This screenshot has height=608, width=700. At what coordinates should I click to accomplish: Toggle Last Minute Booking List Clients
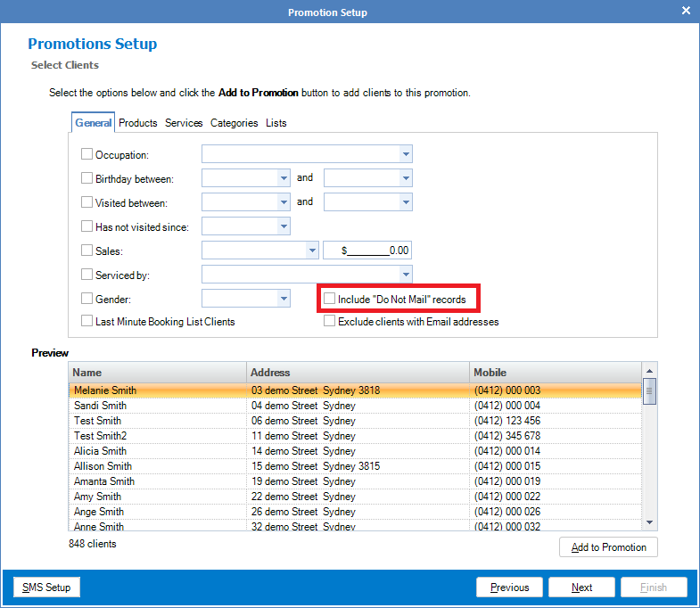87,321
